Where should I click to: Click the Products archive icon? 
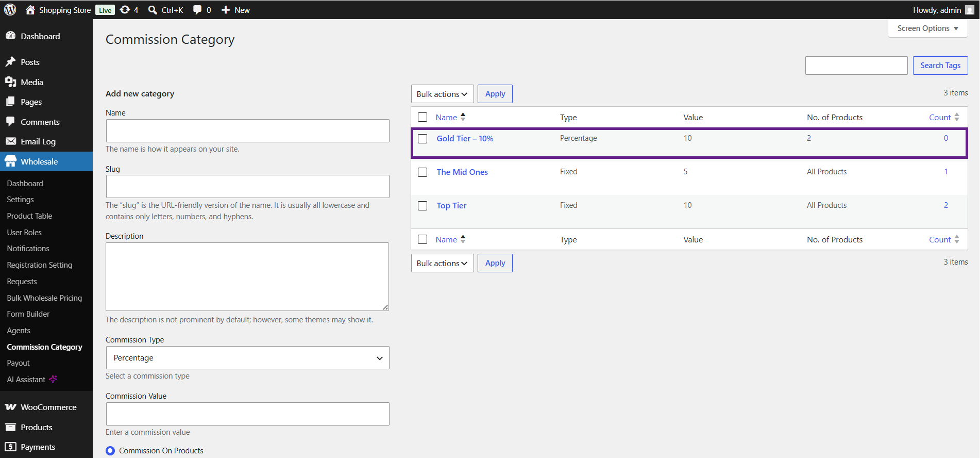pyautogui.click(x=10, y=427)
